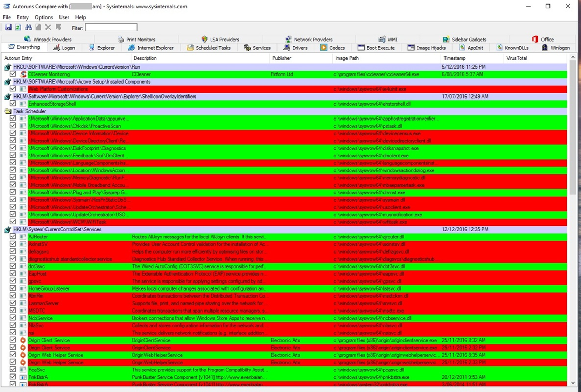Click the CCleaner Monitoring entry icon
The image size is (581, 392).
tap(23, 74)
